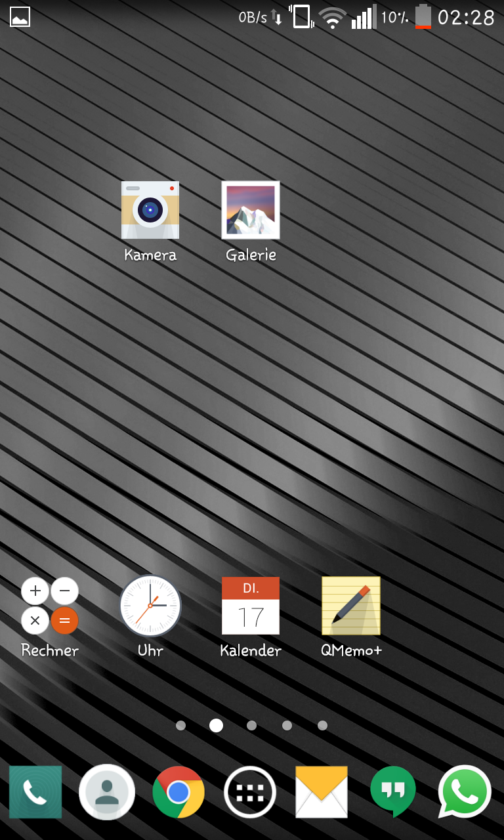Tap the picture notification icon in status bar
The image size is (504, 840).
20,17
